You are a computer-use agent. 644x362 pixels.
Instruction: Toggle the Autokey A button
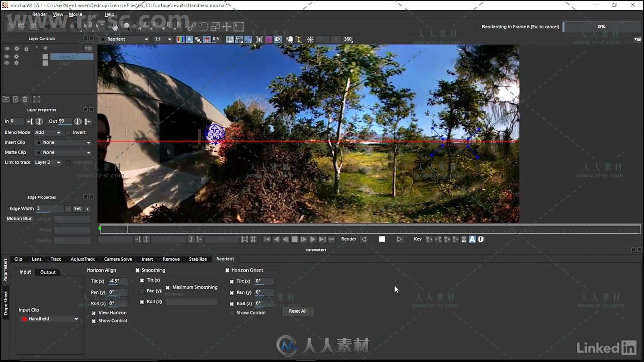(x=472, y=239)
